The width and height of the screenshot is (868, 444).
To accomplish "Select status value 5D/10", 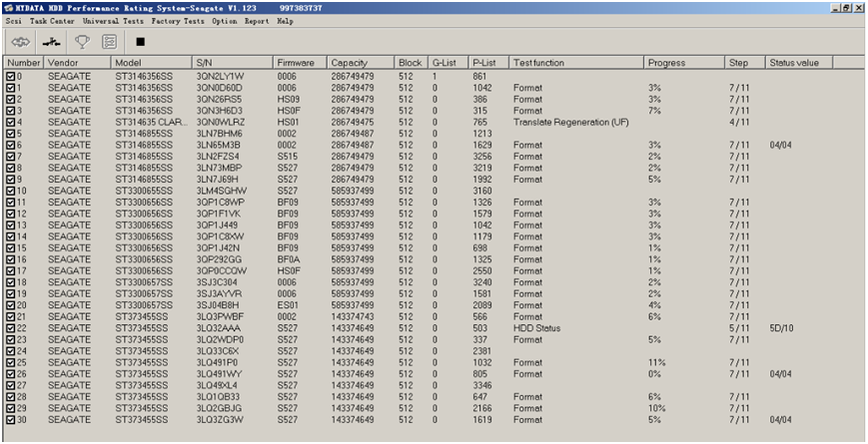I will click(781, 328).
